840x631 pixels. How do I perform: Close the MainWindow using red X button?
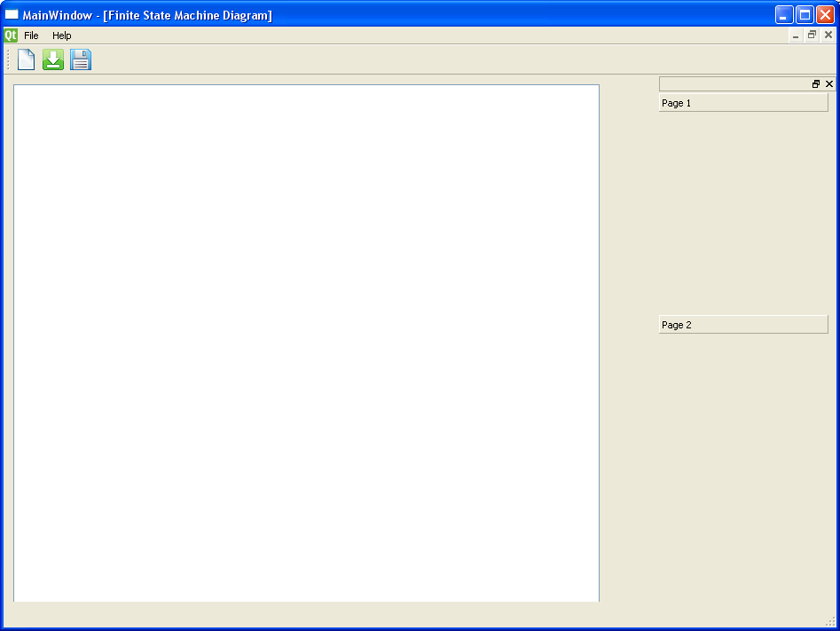point(825,14)
